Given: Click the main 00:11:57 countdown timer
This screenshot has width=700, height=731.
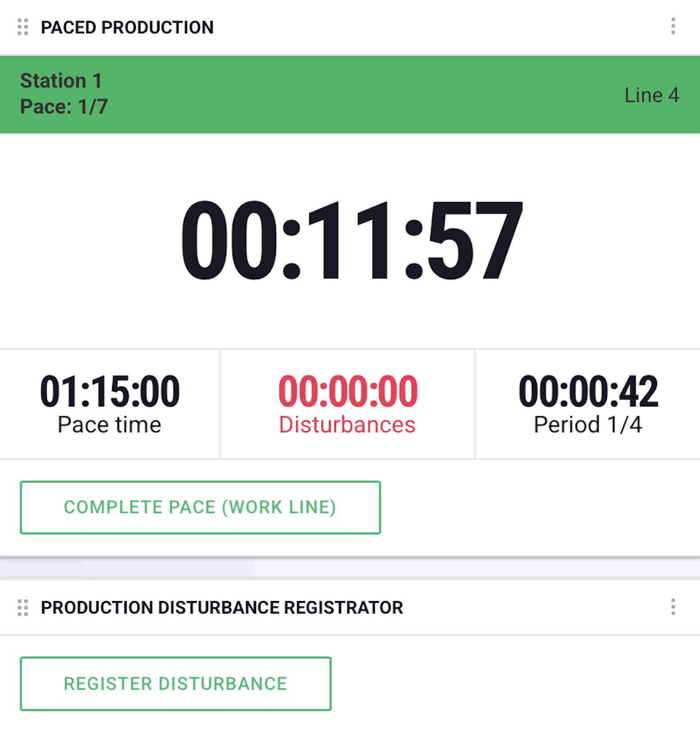Looking at the screenshot, I should [352, 240].
